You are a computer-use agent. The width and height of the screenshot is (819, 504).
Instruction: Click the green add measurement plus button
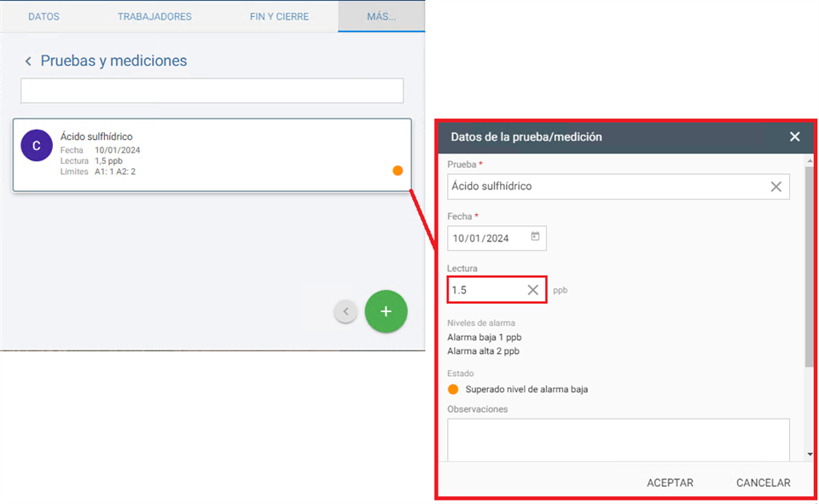(386, 312)
